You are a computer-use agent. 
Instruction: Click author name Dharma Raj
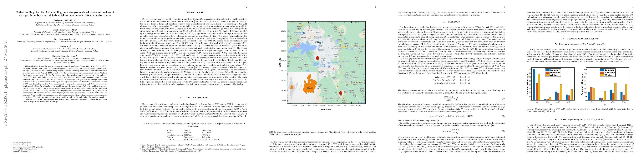(65, 47)
